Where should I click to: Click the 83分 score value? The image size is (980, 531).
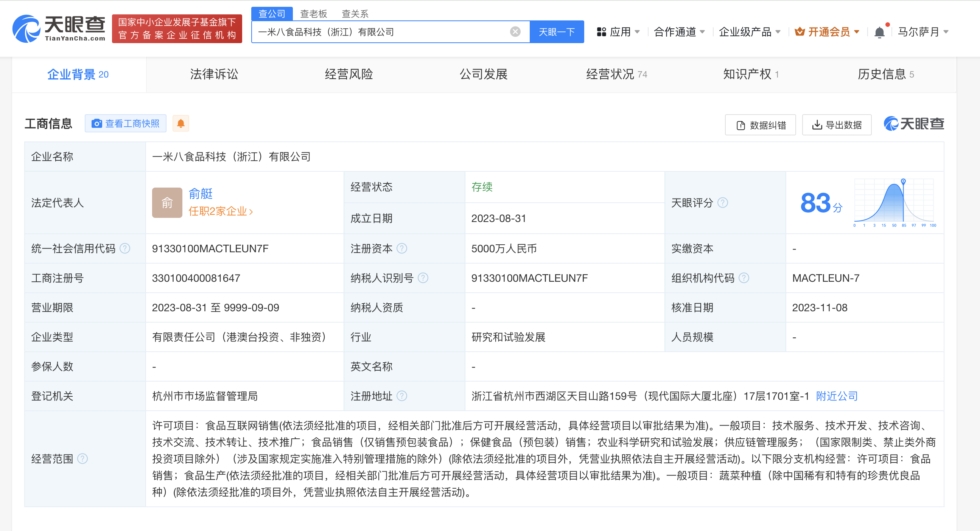[821, 203]
